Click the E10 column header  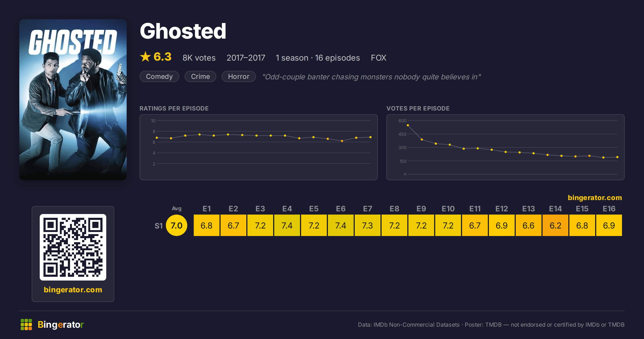448,209
